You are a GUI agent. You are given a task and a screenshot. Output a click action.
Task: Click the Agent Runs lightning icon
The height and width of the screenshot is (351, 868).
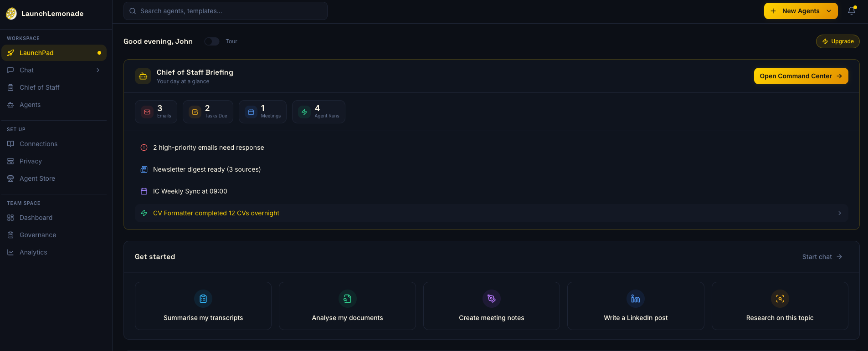click(x=304, y=112)
